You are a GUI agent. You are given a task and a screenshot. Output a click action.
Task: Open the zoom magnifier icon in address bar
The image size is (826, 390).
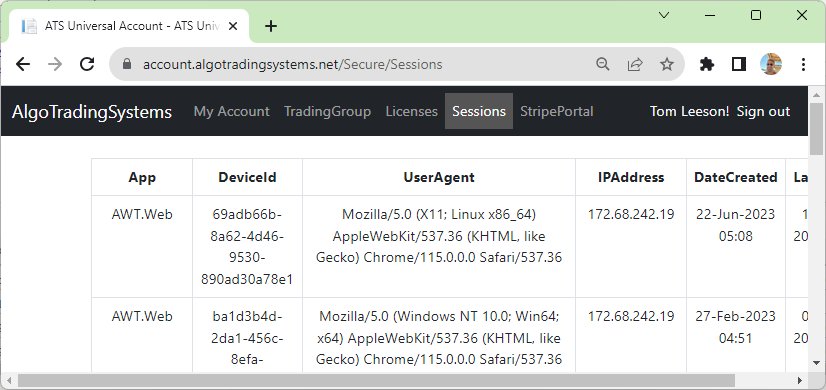click(x=603, y=64)
